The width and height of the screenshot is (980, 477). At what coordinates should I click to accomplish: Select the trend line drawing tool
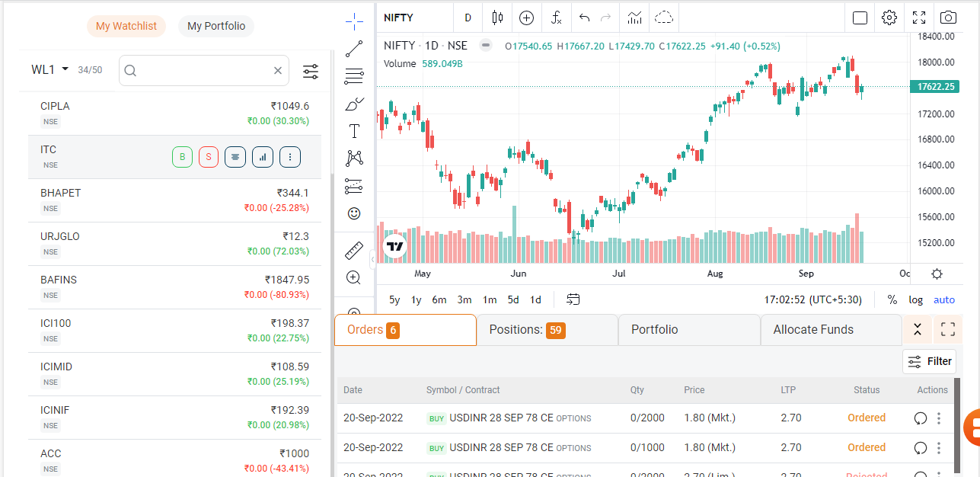(x=354, y=49)
